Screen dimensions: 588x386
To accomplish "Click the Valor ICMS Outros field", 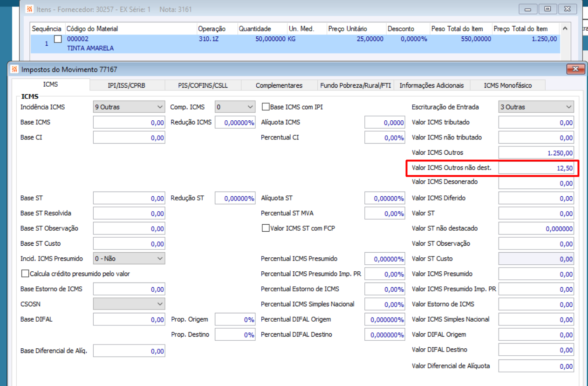I will 536,153.
